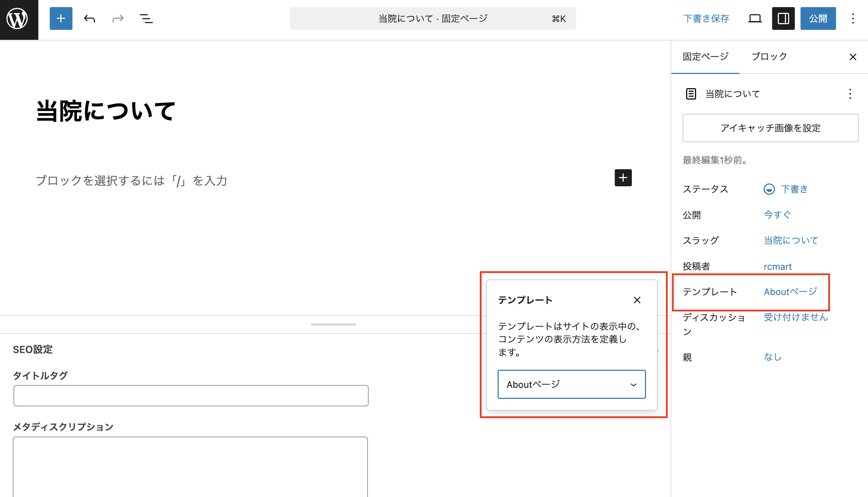Click the WordPress logo icon

pyautogui.click(x=18, y=19)
